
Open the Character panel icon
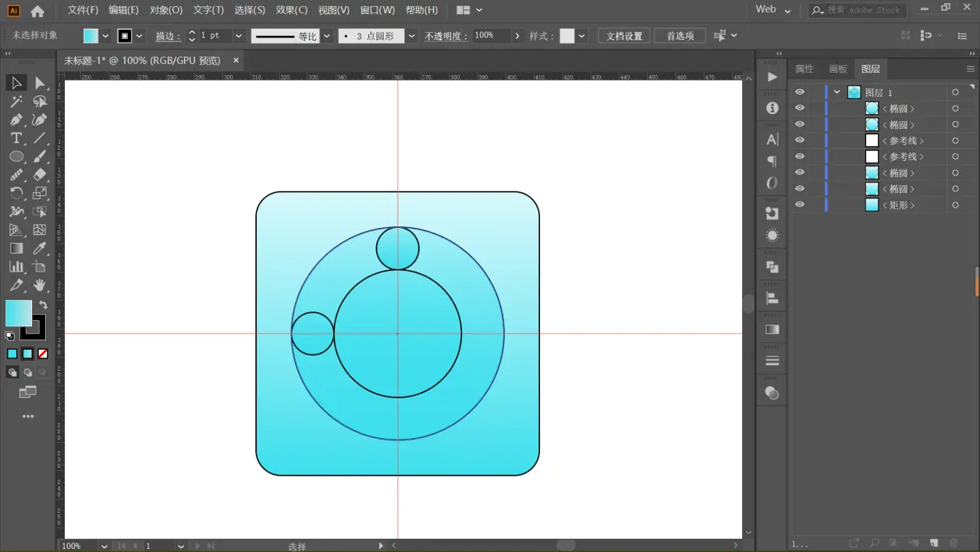772,140
